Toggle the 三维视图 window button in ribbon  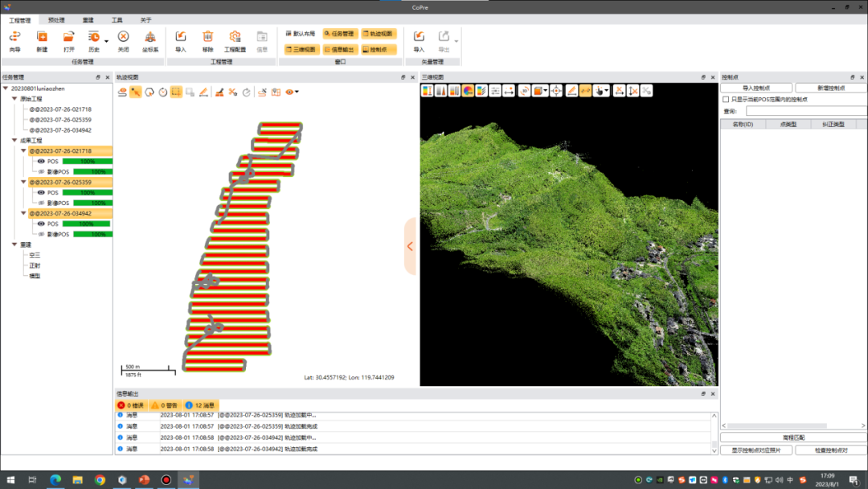(x=301, y=49)
